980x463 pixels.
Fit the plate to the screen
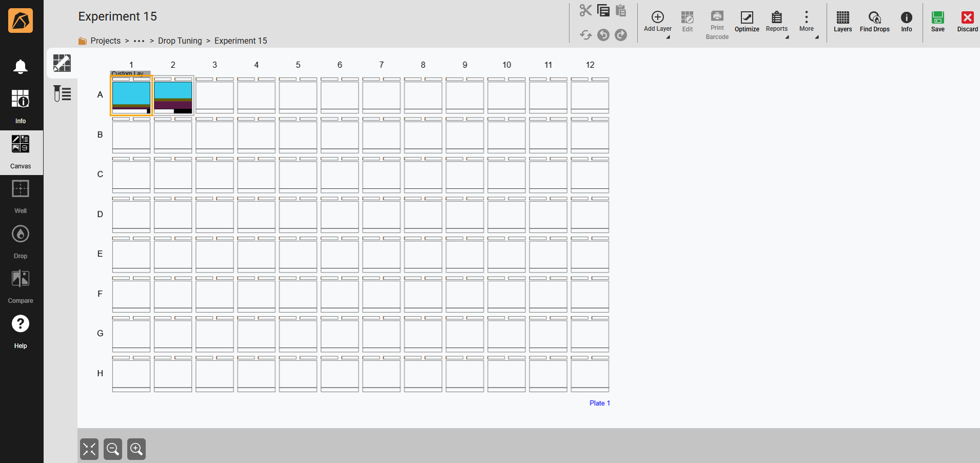[89, 449]
